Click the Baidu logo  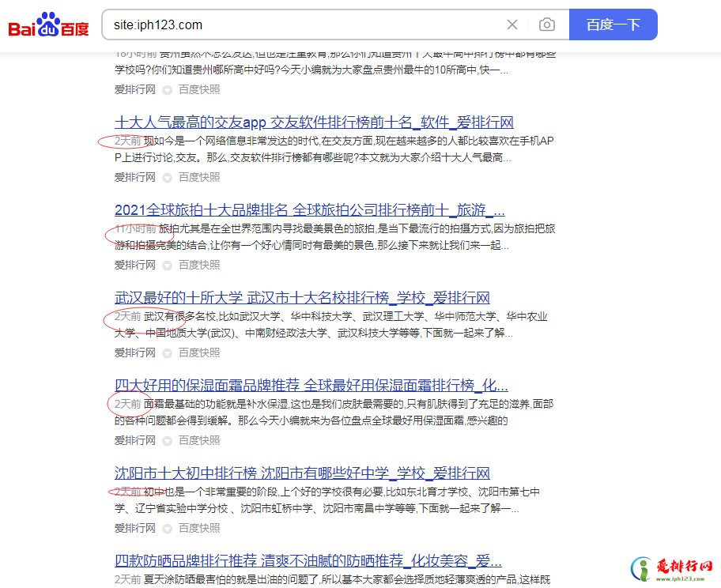pyautogui.click(x=49, y=25)
